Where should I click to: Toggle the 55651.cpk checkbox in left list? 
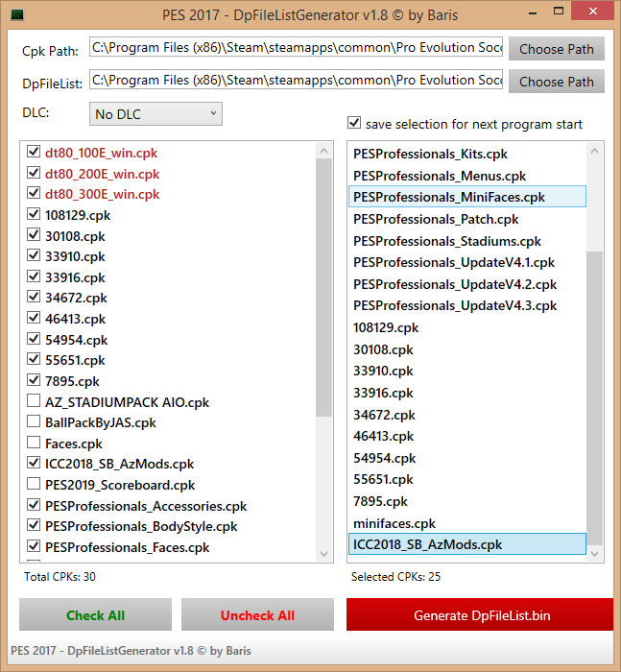pyautogui.click(x=34, y=359)
